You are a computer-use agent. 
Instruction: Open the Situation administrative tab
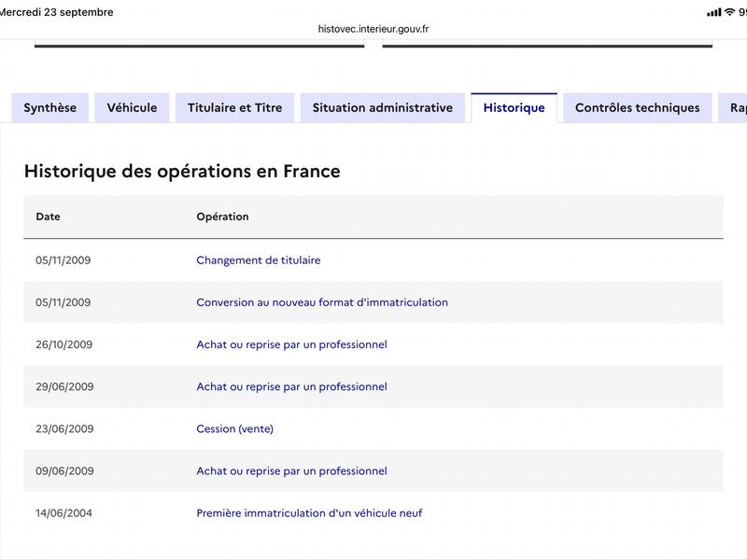point(383,107)
